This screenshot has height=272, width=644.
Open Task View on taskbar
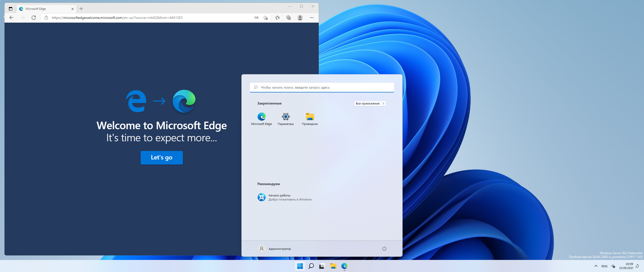[x=322, y=266]
